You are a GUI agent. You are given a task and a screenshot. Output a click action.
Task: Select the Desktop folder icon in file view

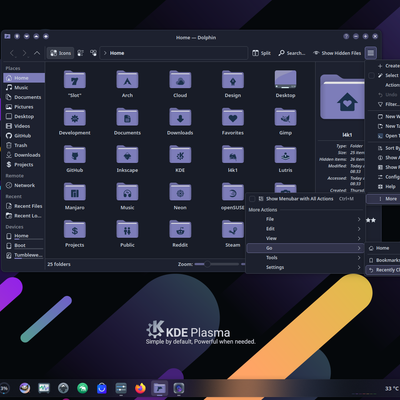pyautogui.click(x=285, y=83)
